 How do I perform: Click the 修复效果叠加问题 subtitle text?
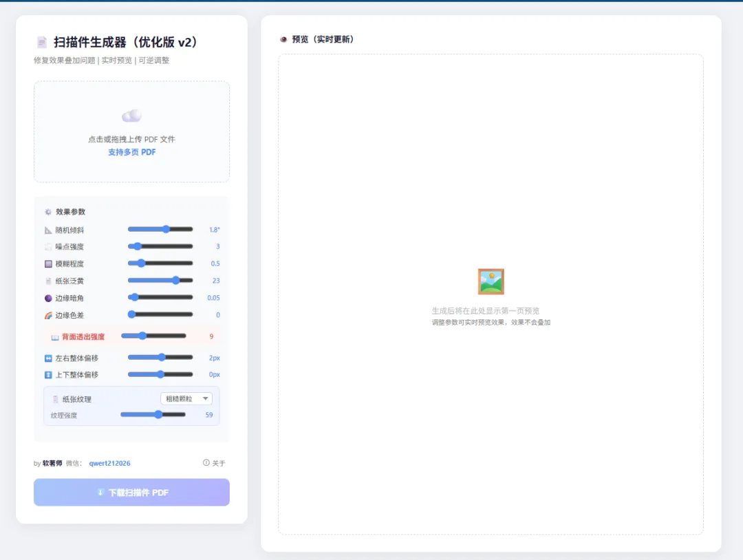coord(65,61)
